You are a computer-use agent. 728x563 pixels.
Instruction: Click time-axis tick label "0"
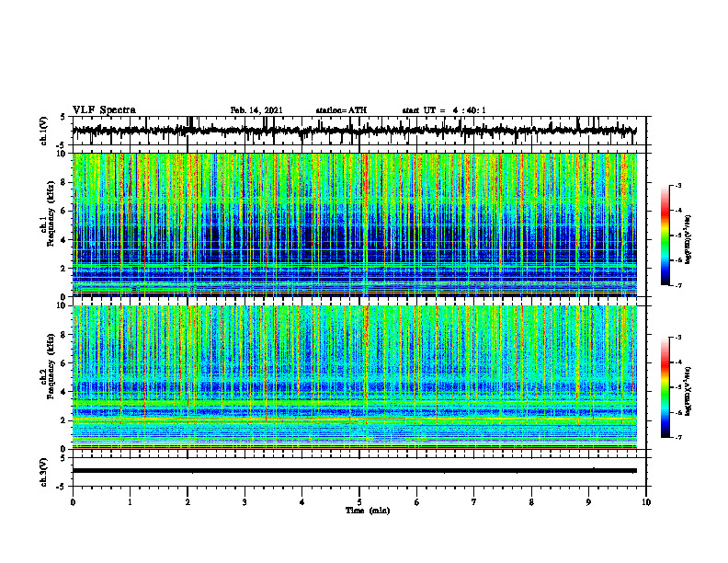coord(73,502)
